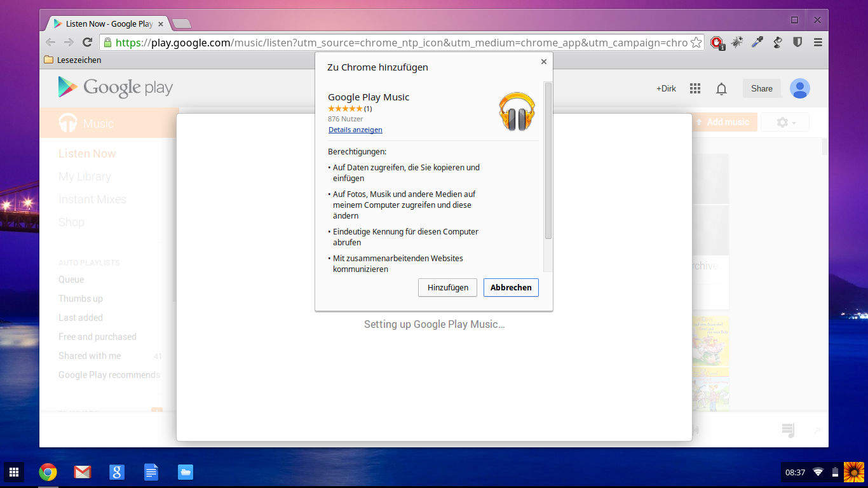Click the 876 Nutzer text

coord(346,119)
